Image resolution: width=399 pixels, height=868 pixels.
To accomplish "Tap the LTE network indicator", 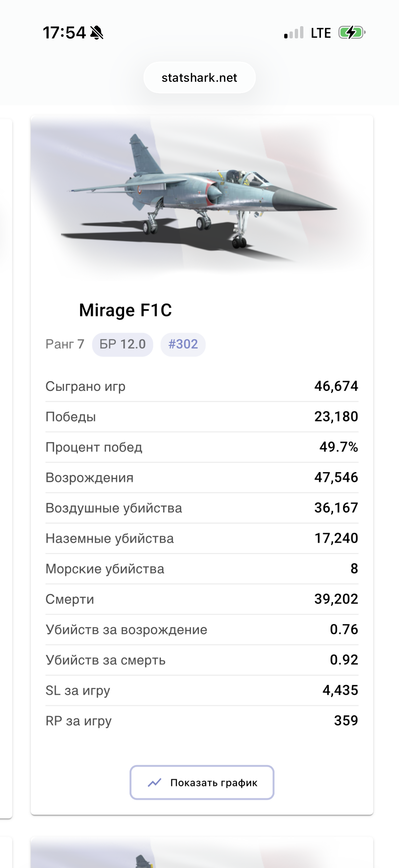I will (321, 33).
